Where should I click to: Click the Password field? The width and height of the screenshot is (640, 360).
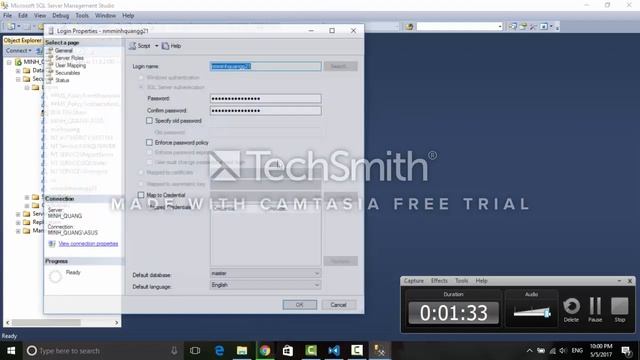(265, 98)
